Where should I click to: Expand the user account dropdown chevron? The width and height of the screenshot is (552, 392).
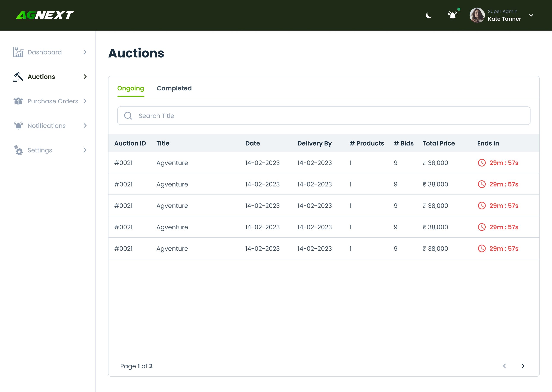531,15
